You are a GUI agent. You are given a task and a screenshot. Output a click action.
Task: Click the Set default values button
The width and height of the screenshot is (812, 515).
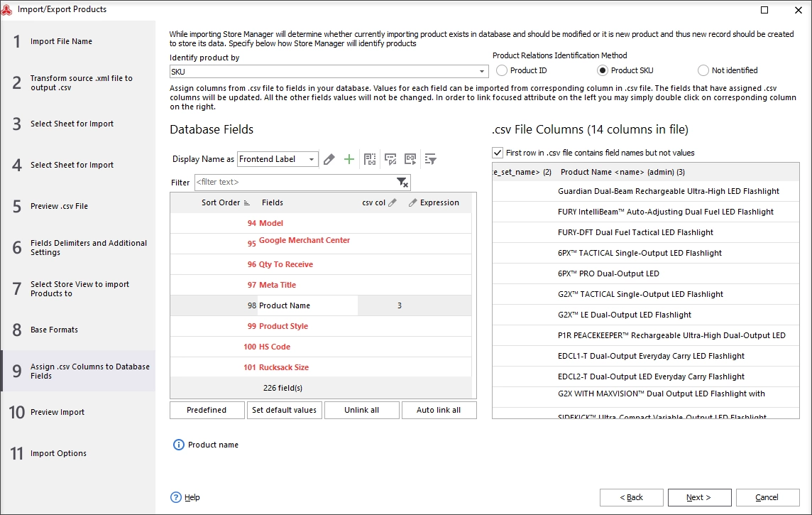285,410
